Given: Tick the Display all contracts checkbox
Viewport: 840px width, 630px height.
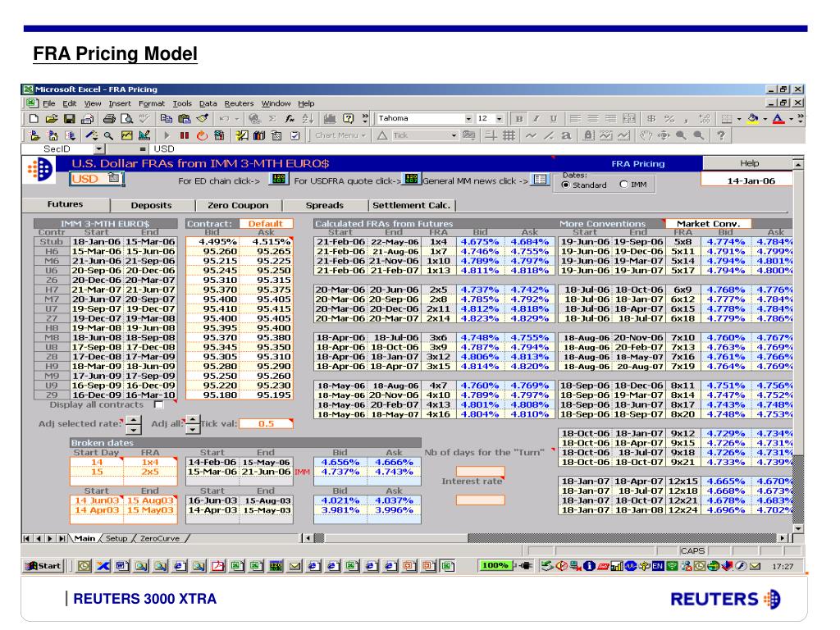Looking at the screenshot, I should click(x=159, y=405).
